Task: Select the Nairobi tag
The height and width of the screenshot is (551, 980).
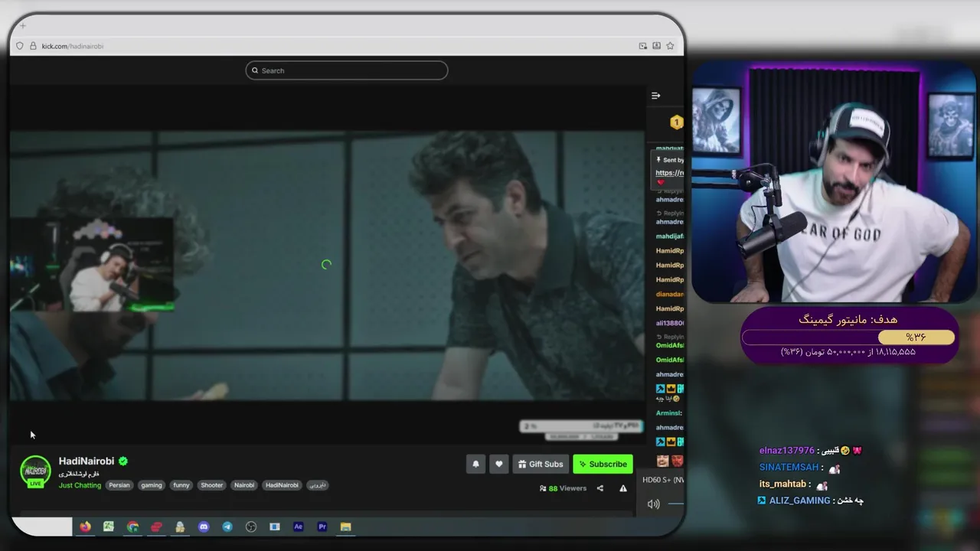Action: (x=244, y=485)
